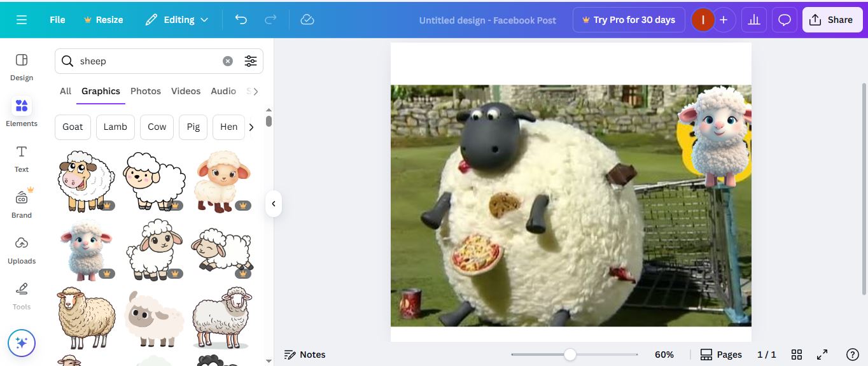Open the Text side panel
This screenshot has height=366, width=868.
tap(22, 159)
